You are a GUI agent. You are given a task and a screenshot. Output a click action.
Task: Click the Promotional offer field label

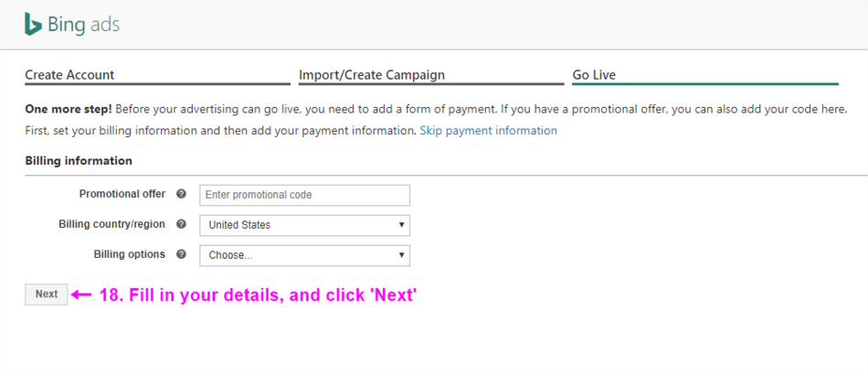point(122,194)
